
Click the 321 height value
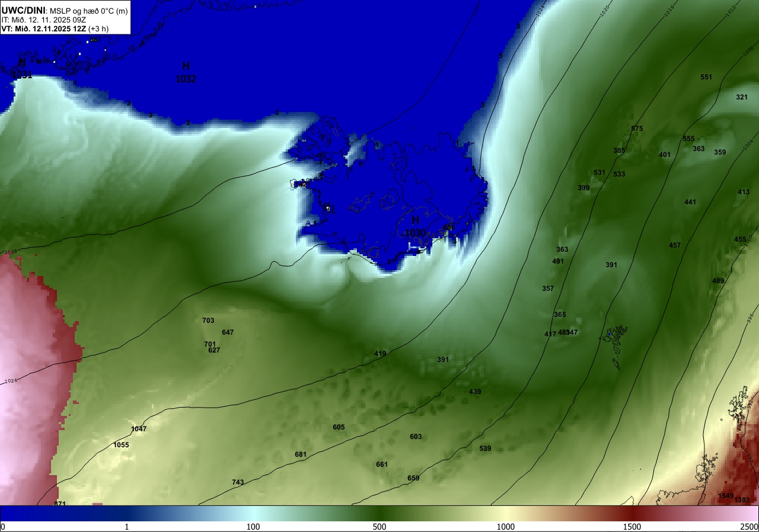[742, 97]
